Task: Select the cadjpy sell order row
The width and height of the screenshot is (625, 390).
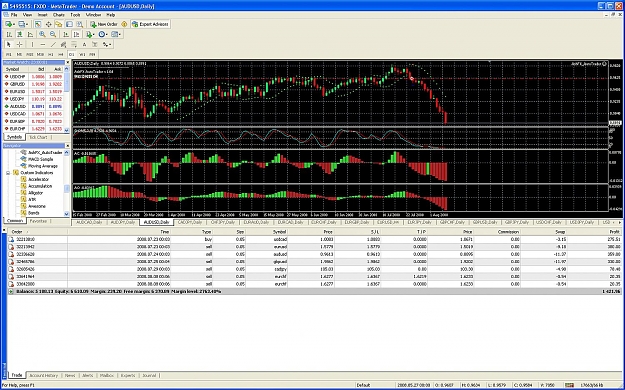Action: coord(315,269)
